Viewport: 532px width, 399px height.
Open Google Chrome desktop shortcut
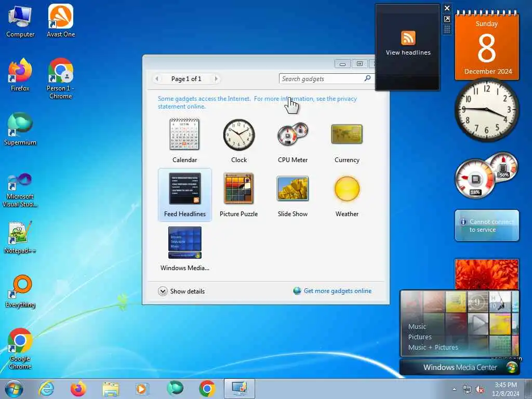20,349
